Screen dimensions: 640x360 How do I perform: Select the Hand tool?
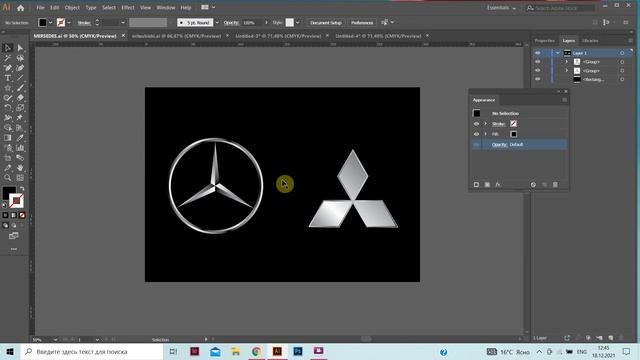20,168
